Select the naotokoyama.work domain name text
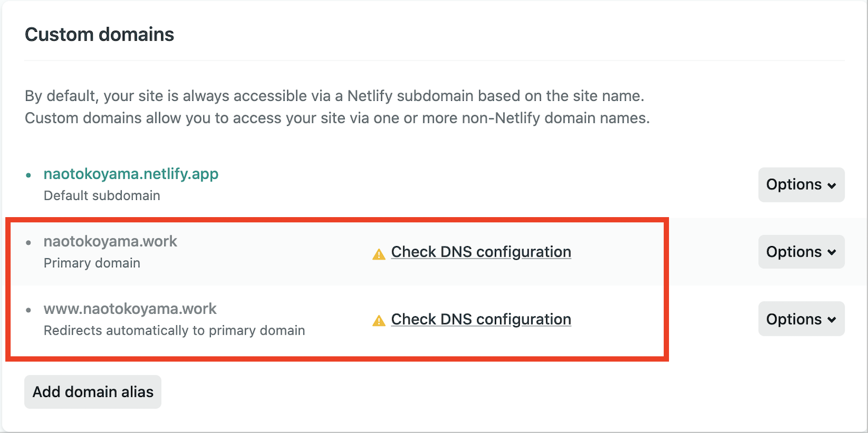868x433 pixels. pyautogui.click(x=110, y=241)
